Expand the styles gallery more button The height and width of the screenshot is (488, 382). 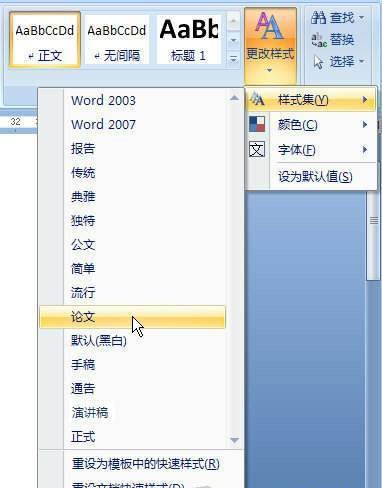point(233,59)
